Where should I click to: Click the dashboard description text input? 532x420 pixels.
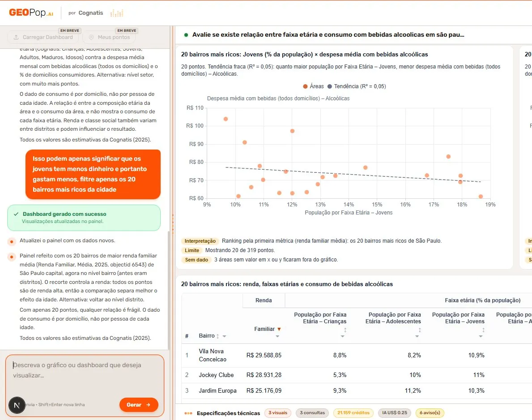click(85, 375)
